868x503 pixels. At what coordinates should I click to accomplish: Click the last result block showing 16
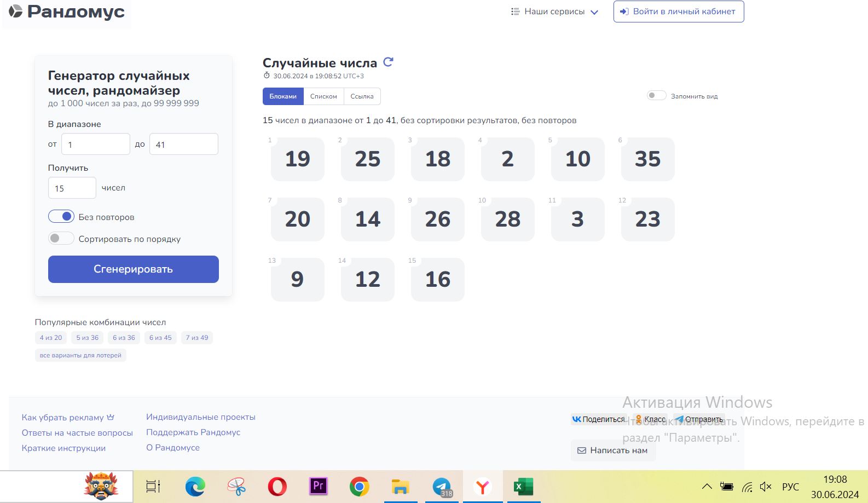coord(438,279)
